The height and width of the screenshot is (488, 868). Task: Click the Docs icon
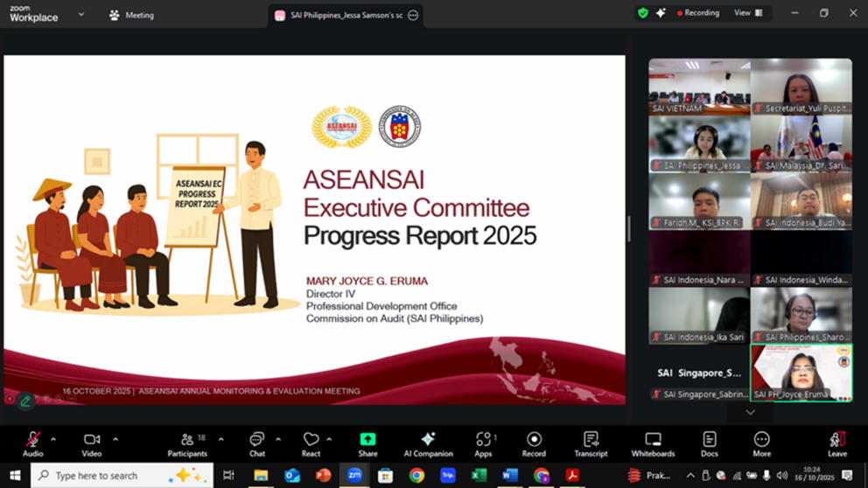(709, 443)
